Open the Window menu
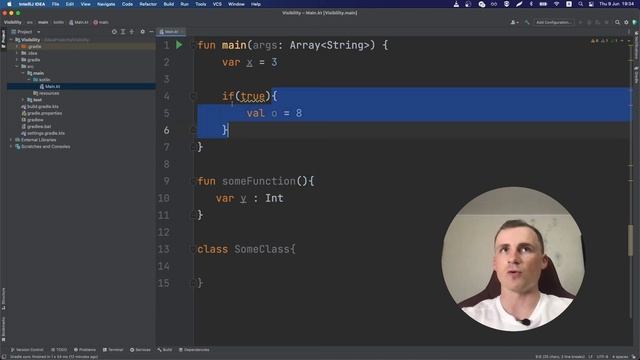The height and width of the screenshot is (360, 640). tap(236, 4)
